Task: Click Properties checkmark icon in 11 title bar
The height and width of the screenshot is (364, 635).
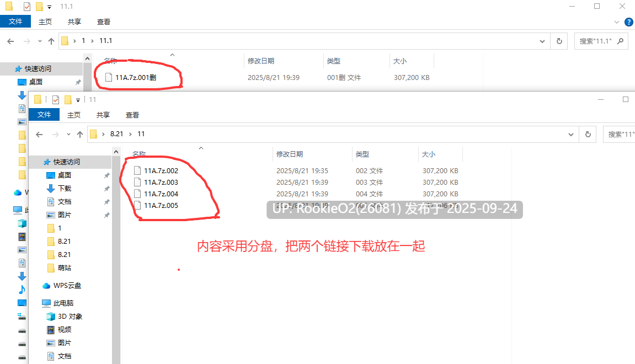Action: click(x=56, y=100)
